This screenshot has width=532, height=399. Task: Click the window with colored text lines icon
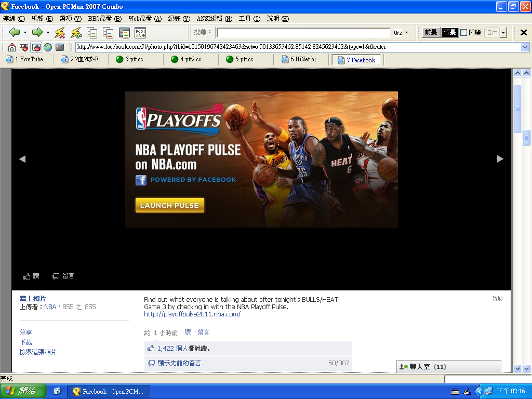click(124, 33)
